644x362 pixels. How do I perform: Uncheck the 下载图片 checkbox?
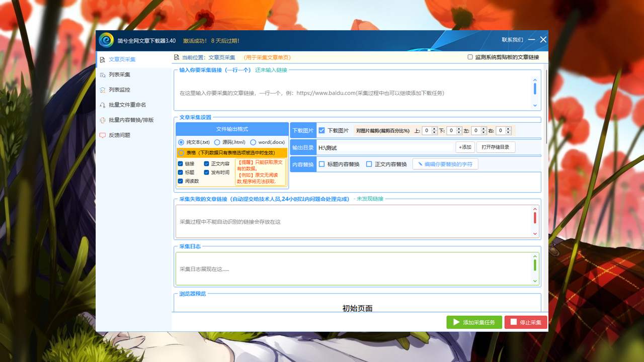(x=322, y=130)
